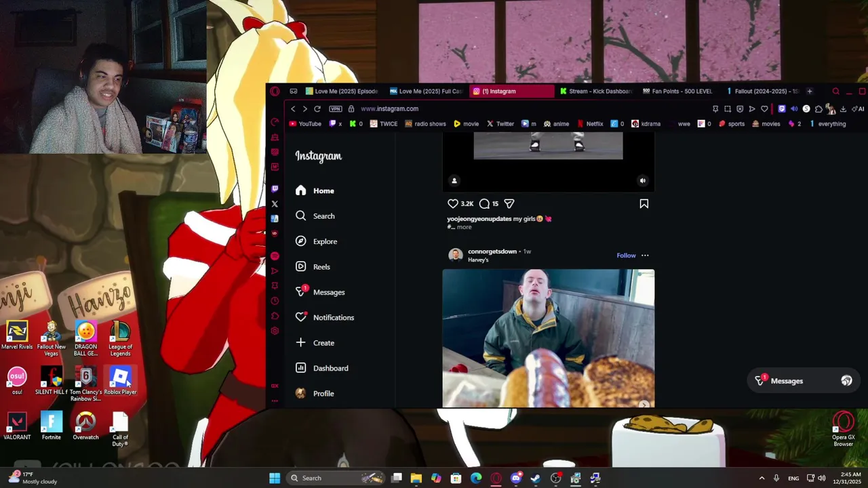Open the Reels section
The width and height of the screenshot is (868, 488).
click(313, 267)
